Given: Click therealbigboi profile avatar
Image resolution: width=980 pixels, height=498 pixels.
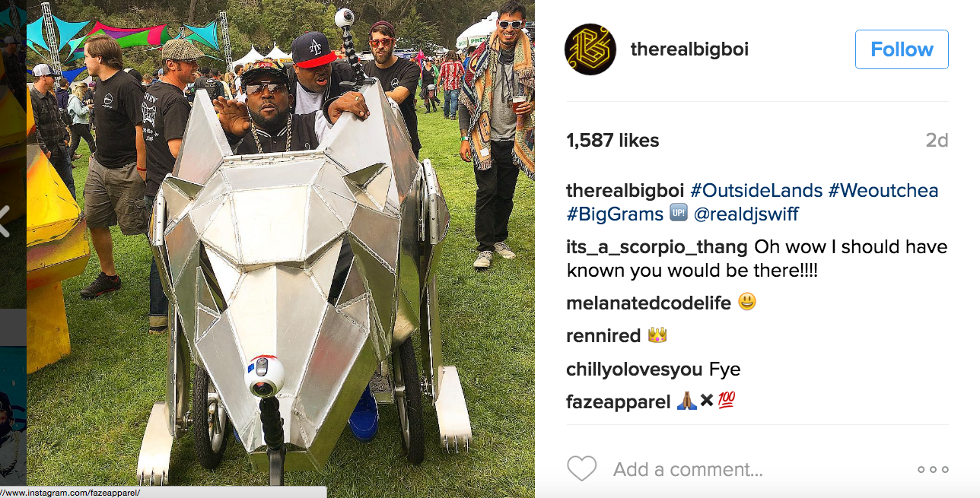Looking at the screenshot, I should (x=590, y=49).
